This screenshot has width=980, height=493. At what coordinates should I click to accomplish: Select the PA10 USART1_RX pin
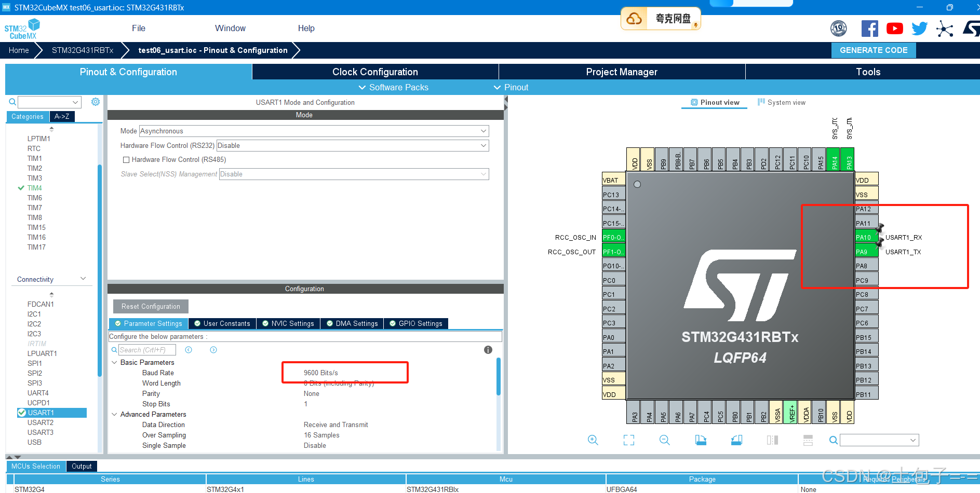(x=866, y=237)
